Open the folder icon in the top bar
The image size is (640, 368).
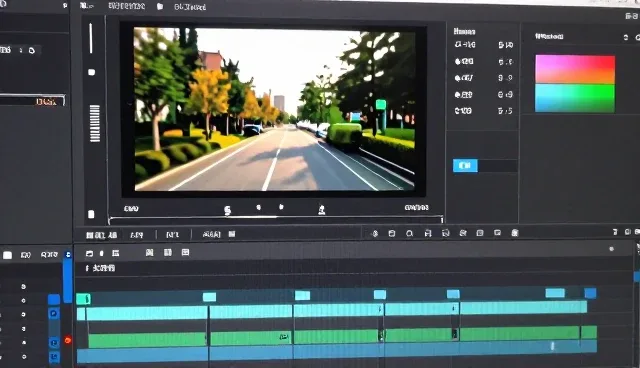tap(160, 7)
